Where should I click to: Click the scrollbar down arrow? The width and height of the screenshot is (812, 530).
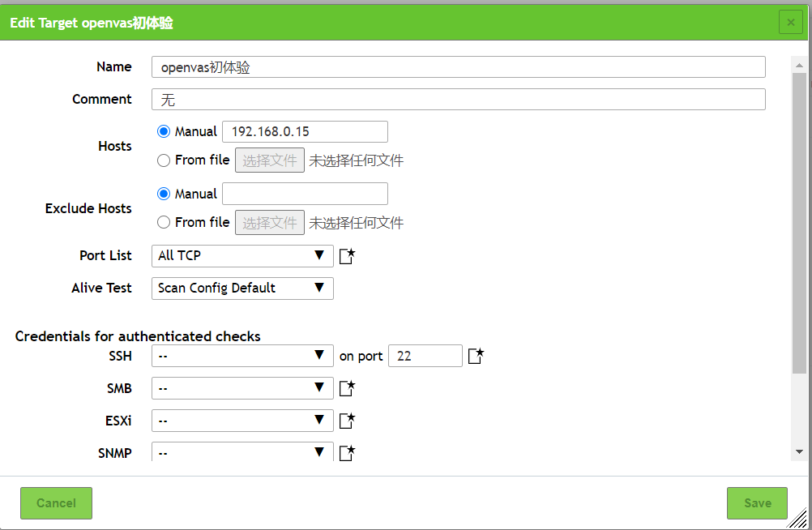(799, 451)
